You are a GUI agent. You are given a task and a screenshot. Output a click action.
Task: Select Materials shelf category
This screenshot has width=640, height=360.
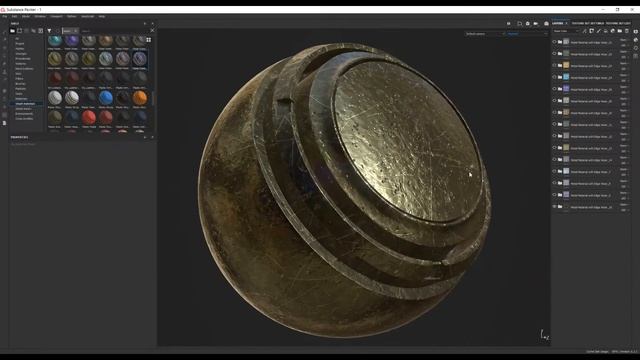tap(21, 98)
